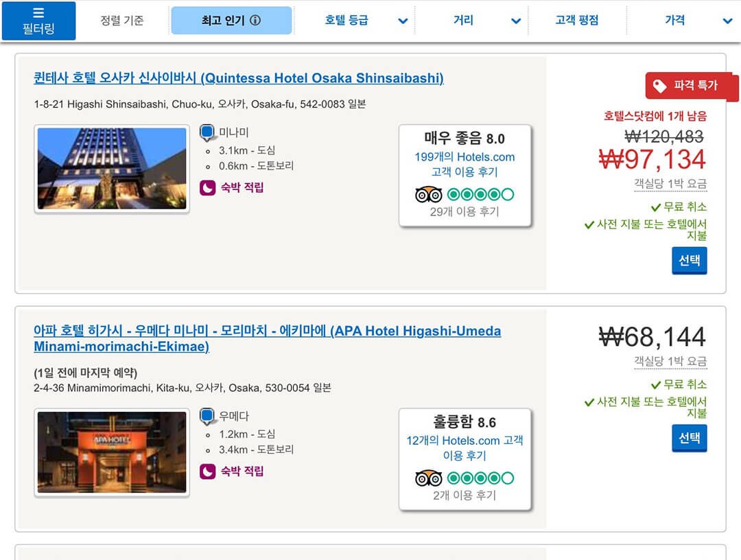Click the 숙박 적립 moon icon for APA Hotel
This screenshot has width=741, height=560.
(207, 471)
